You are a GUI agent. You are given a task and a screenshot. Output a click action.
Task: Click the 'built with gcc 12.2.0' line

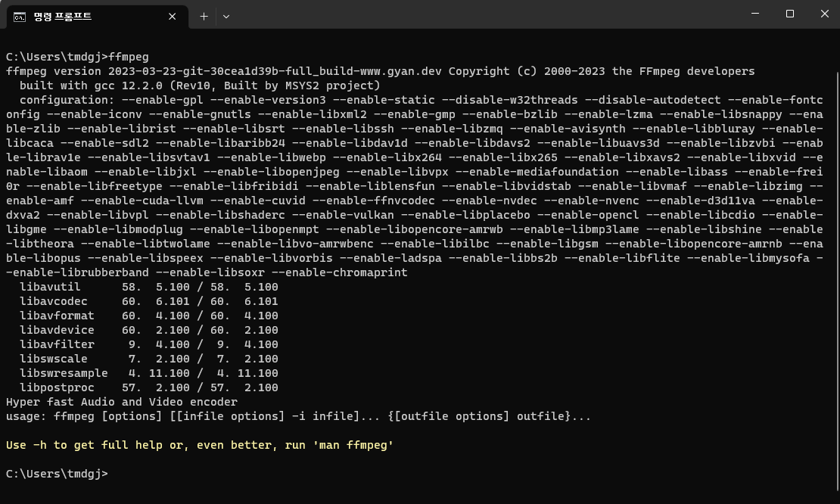[200, 86]
